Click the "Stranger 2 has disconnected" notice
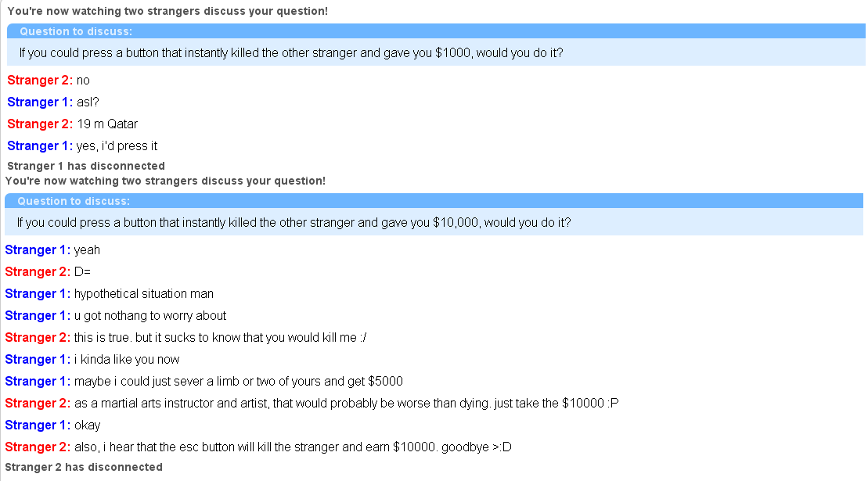 pos(84,467)
